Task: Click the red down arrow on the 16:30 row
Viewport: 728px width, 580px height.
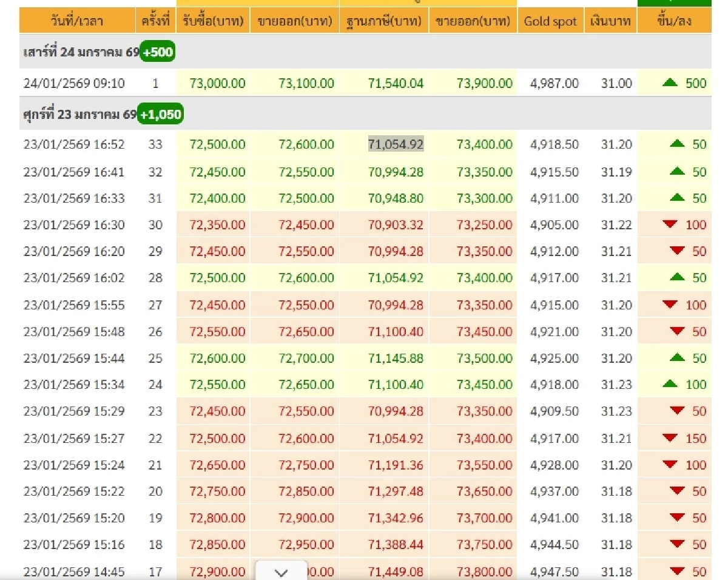Action: click(x=671, y=224)
